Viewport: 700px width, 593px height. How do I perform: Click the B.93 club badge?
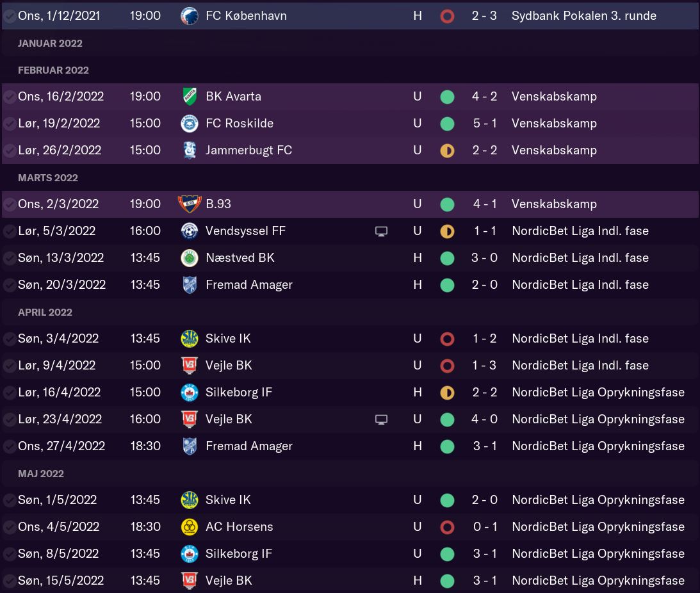click(x=190, y=204)
